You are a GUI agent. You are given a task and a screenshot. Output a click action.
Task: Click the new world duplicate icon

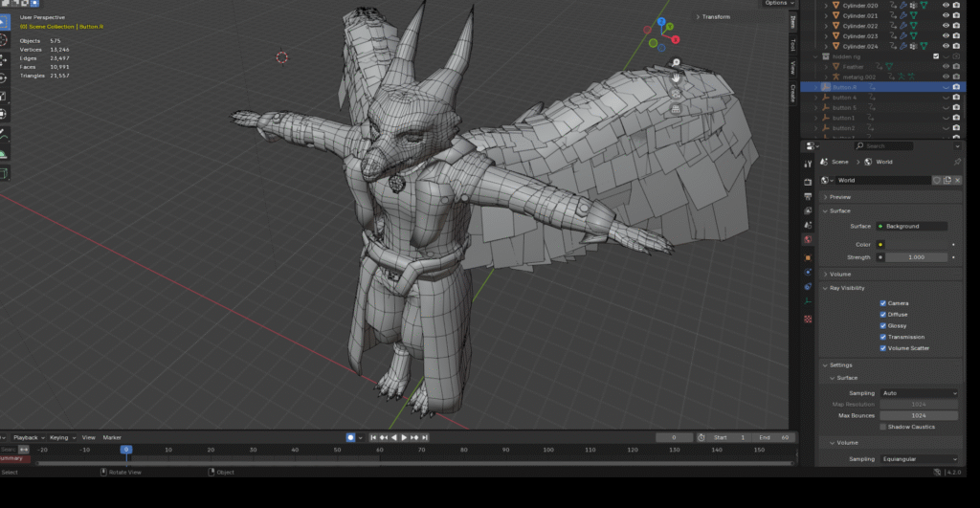point(947,180)
